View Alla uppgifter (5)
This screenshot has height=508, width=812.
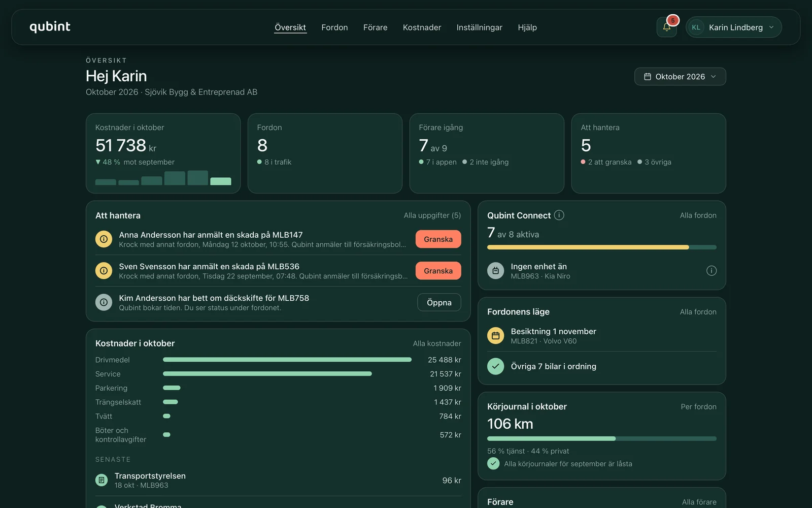tap(432, 215)
